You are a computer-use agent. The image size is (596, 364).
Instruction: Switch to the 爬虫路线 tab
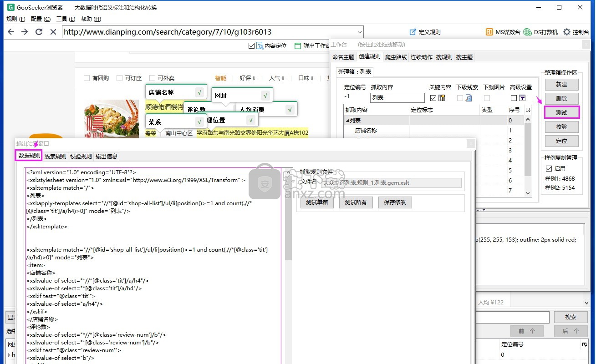(396, 57)
